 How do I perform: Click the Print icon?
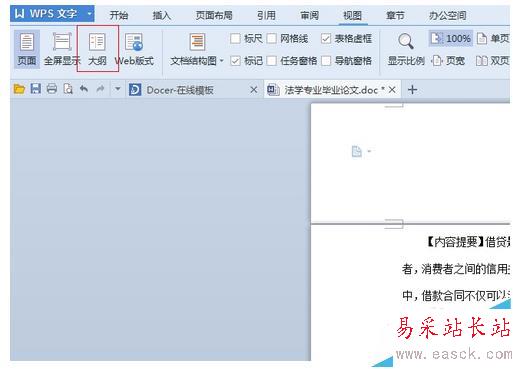(52, 89)
